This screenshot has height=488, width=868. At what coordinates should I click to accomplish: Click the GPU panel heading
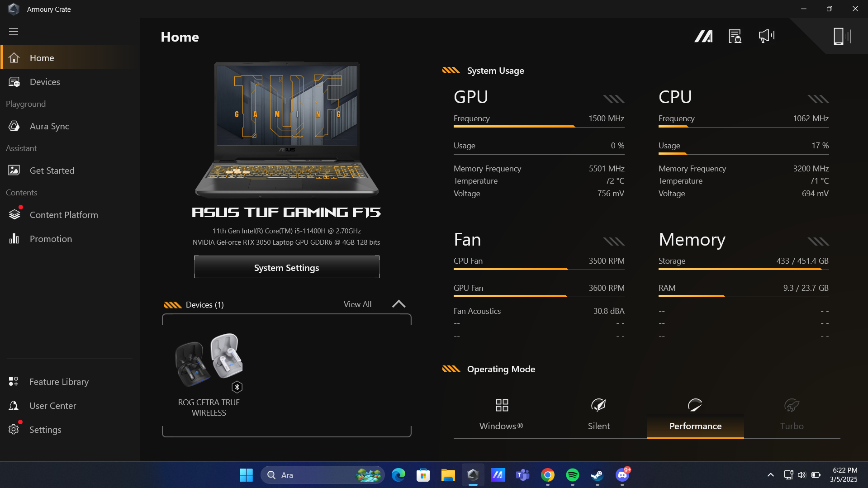click(x=471, y=97)
